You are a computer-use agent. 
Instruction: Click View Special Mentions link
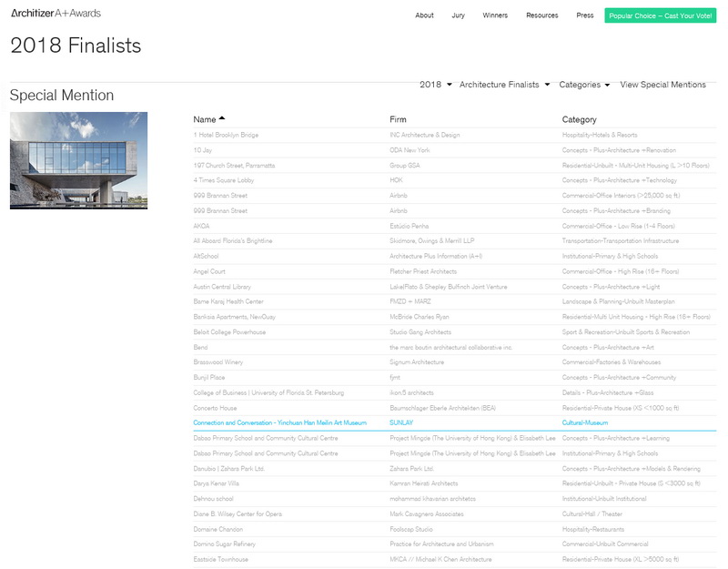[662, 85]
